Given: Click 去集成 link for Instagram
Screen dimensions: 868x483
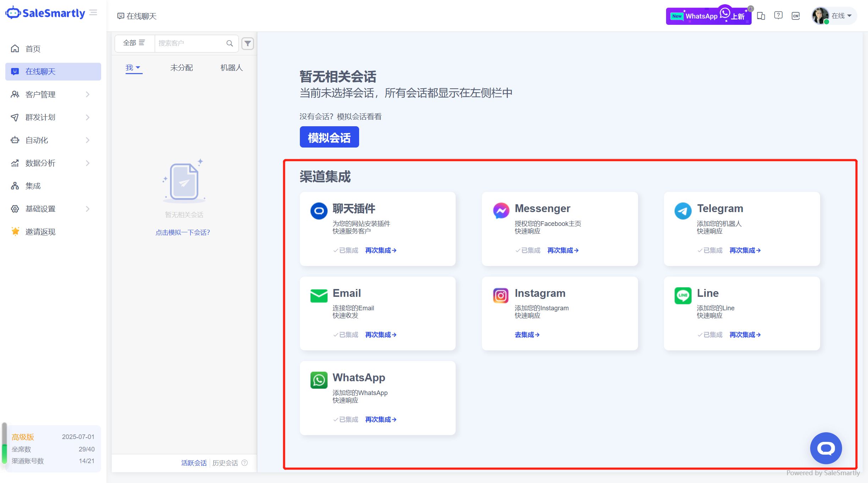Looking at the screenshot, I should tap(527, 335).
